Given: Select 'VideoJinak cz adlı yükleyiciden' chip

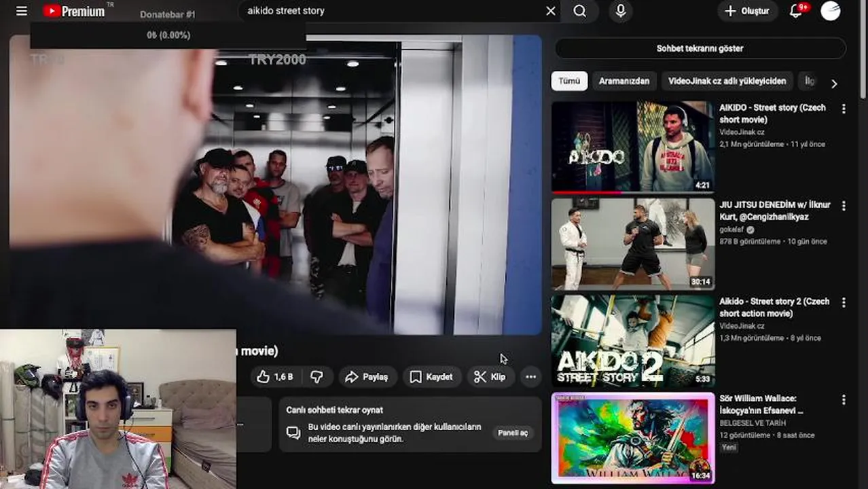Looking at the screenshot, I should click(x=727, y=81).
